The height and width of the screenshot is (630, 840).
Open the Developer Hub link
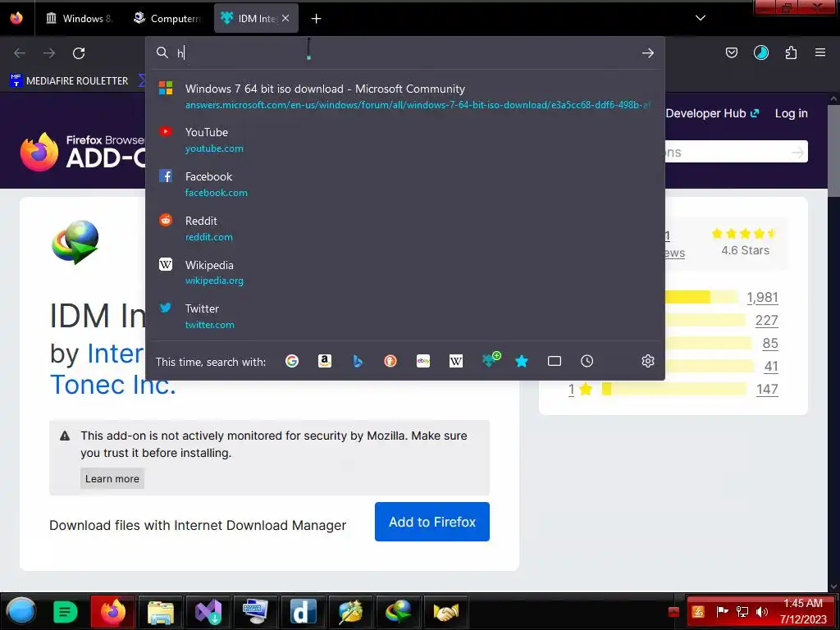point(712,113)
